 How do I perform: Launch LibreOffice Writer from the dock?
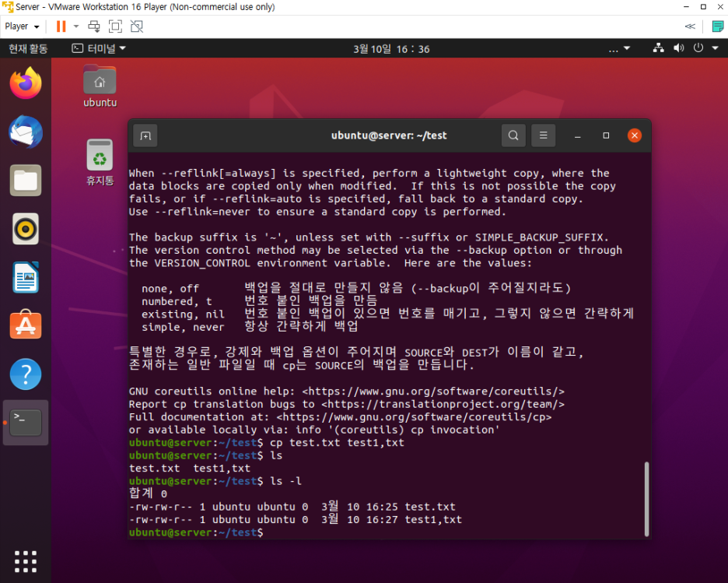click(26, 277)
